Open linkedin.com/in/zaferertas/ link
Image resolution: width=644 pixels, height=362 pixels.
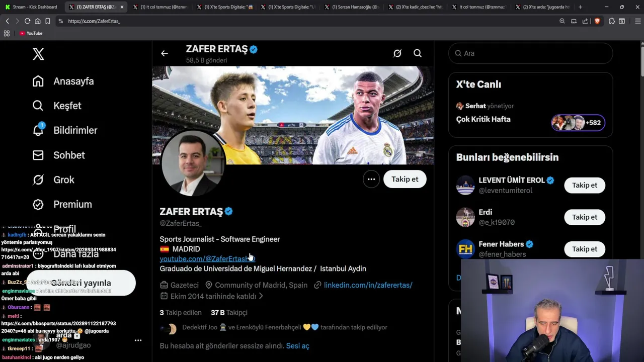(x=368, y=285)
